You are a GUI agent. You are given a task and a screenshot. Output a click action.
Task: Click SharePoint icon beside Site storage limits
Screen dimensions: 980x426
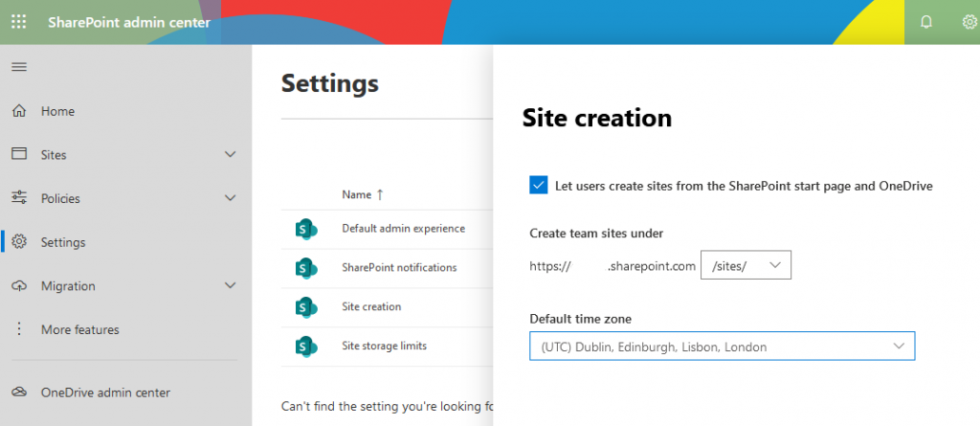click(306, 346)
